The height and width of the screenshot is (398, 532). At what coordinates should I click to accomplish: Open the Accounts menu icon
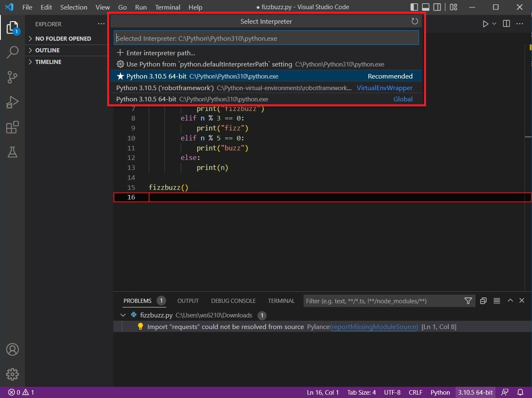pos(12,349)
